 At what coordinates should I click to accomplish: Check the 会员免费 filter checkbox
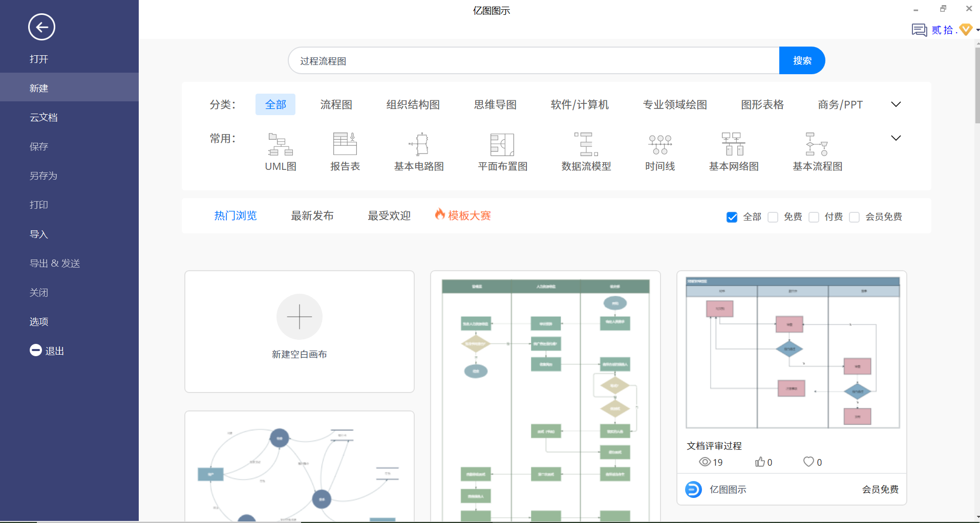coord(854,217)
